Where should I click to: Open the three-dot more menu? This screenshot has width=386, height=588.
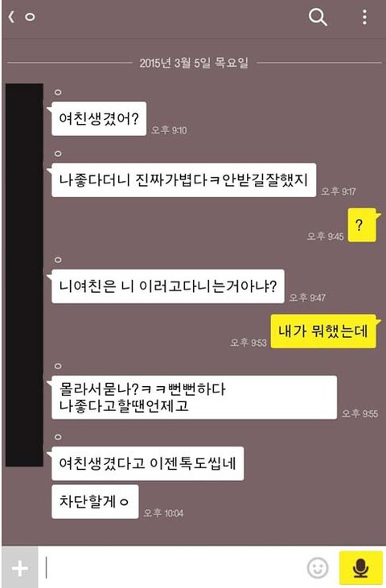pos(364,17)
